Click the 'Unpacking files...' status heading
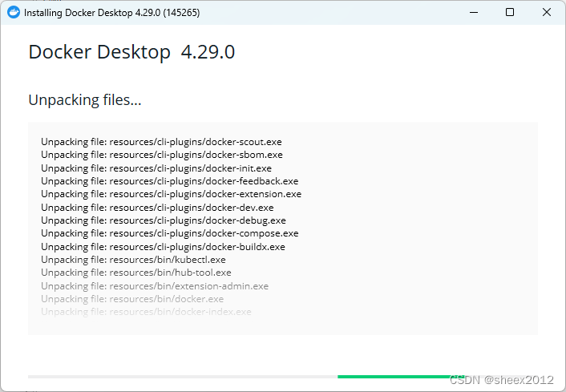The image size is (566, 392). point(85,100)
